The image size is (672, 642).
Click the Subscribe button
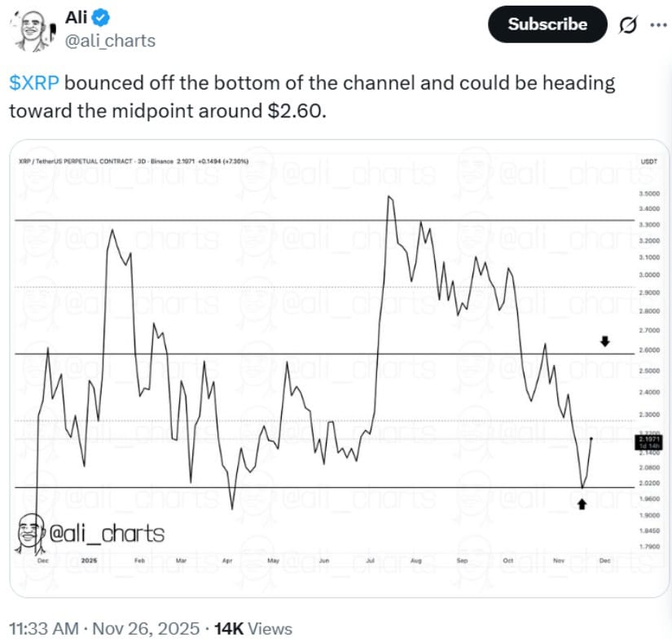[x=547, y=24]
